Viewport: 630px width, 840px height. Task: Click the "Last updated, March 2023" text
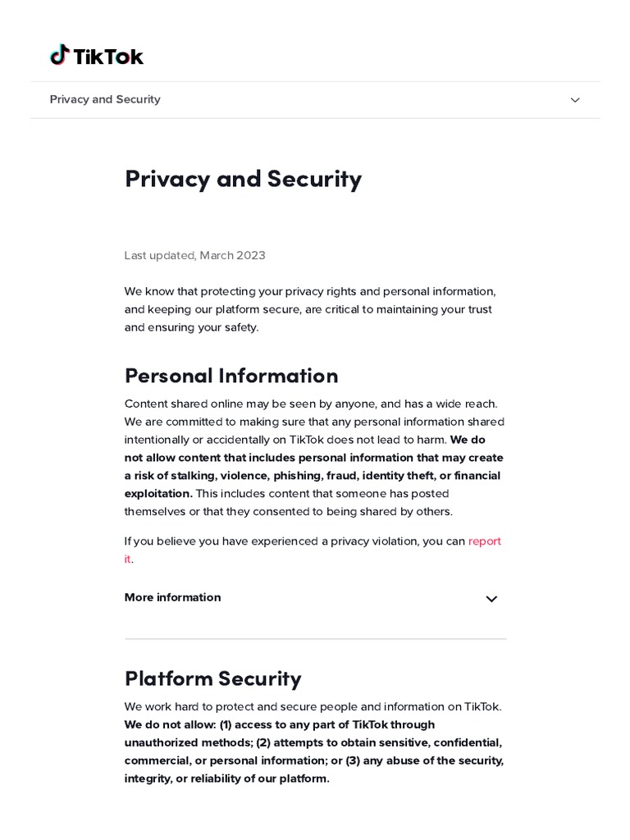pyautogui.click(x=194, y=255)
